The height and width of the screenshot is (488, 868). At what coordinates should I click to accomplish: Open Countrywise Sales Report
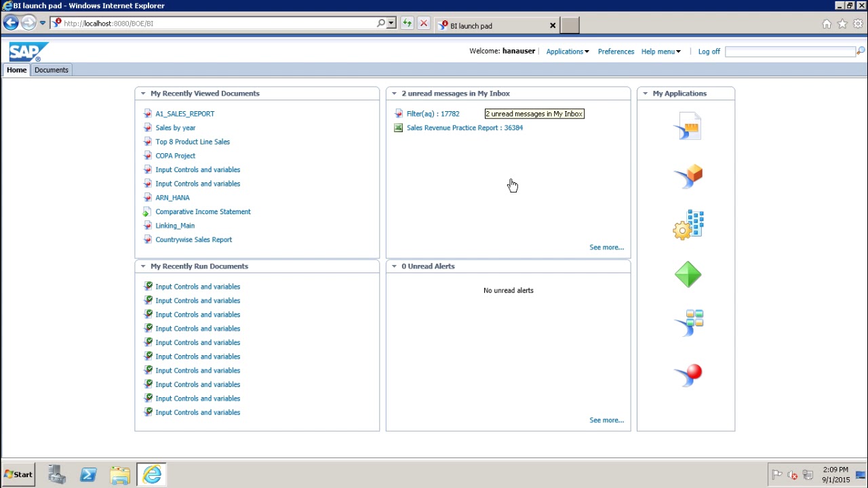point(193,240)
